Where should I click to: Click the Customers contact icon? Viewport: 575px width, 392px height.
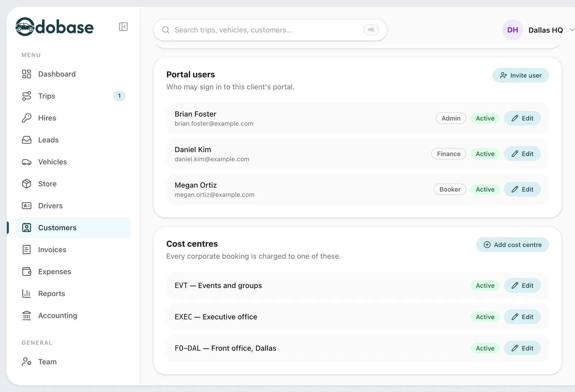(27, 227)
